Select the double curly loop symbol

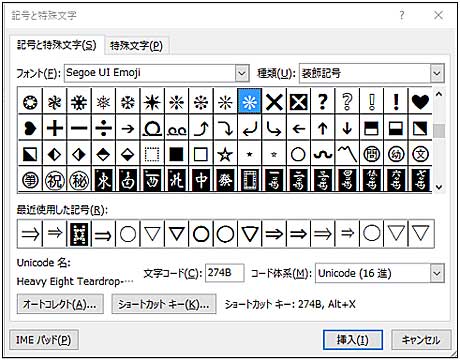click(176, 128)
